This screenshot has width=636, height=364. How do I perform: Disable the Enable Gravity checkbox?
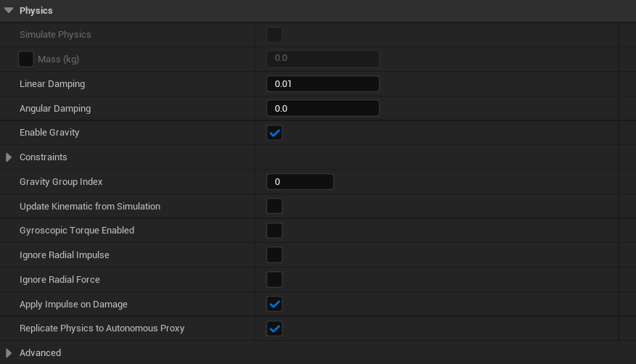click(x=274, y=133)
